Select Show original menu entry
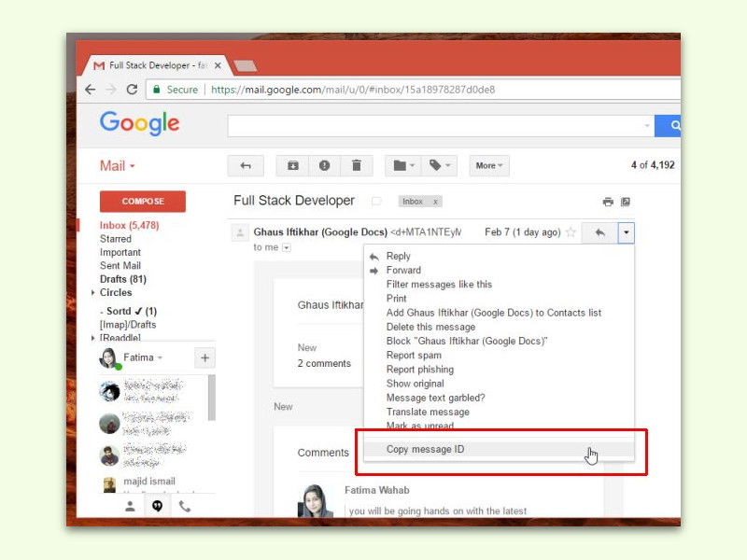This screenshot has width=747, height=560. 415,384
